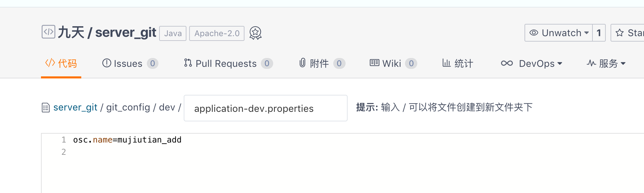644x193 pixels.
Task: Expand the DevOps dropdown menu
Action: (560, 63)
